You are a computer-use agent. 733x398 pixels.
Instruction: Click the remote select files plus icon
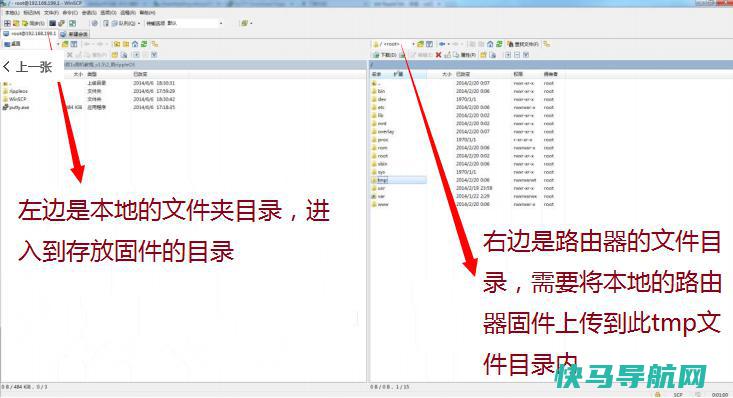508,55
